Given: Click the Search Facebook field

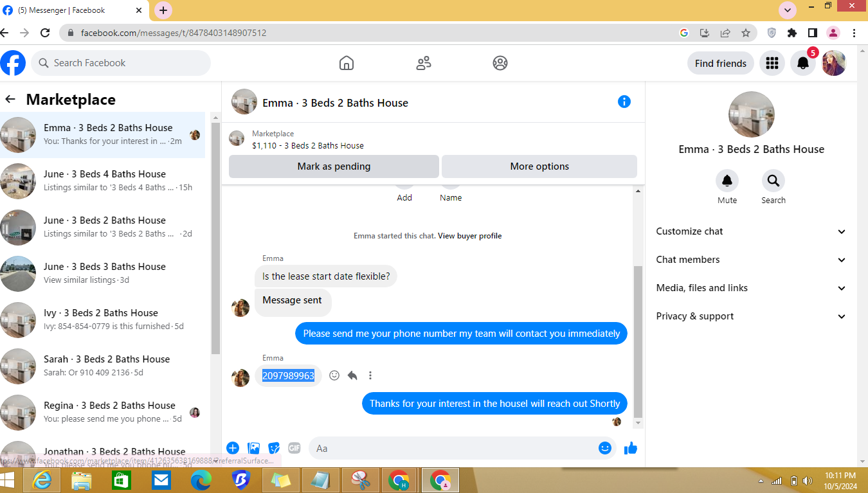Looking at the screenshot, I should pyautogui.click(x=121, y=63).
